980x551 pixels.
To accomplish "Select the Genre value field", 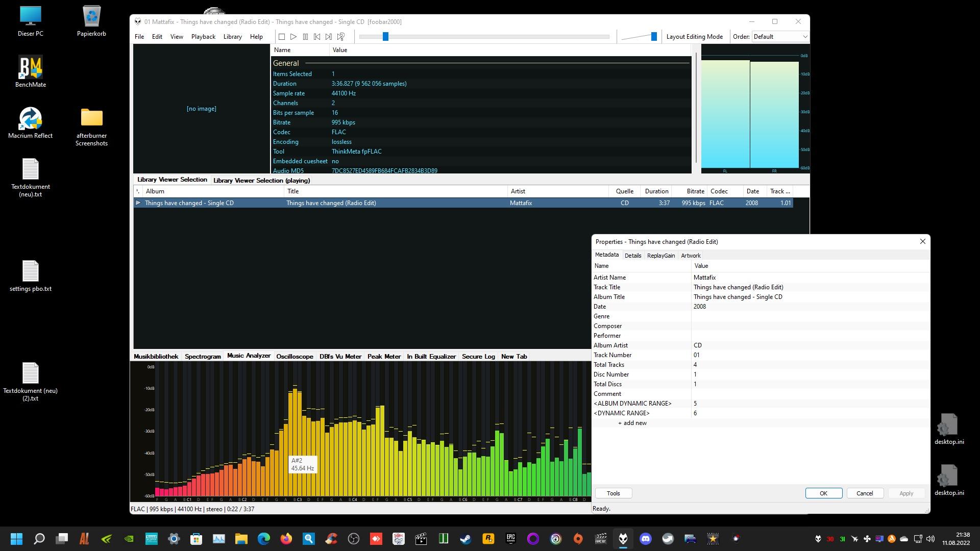I will [810, 316].
